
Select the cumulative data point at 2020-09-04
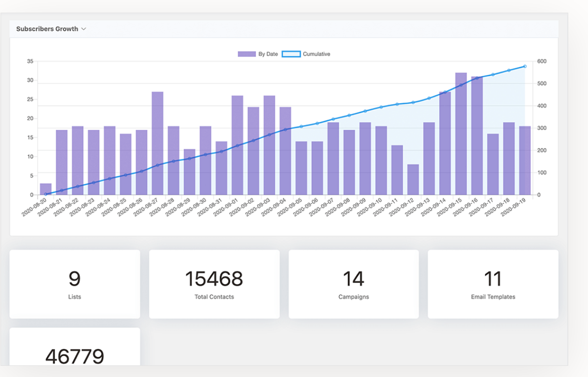pos(285,128)
